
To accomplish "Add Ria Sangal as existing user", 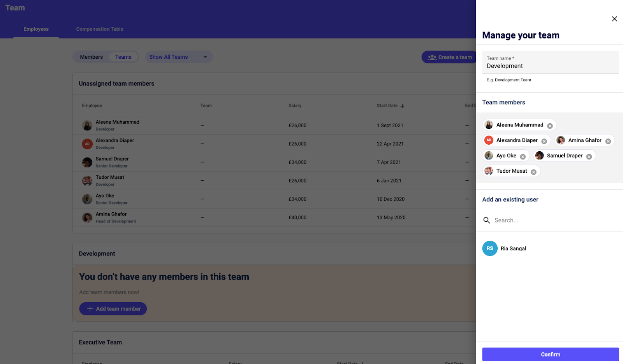I will (513, 248).
